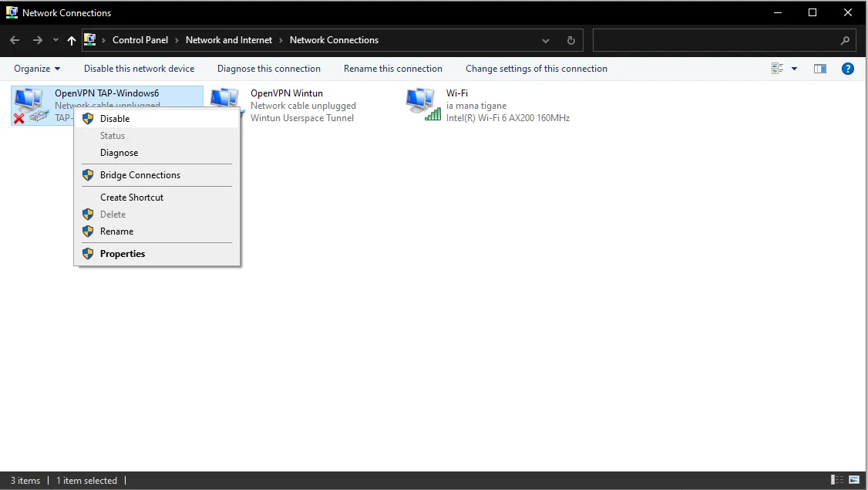Image resolution: width=868 pixels, height=490 pixels.
Task: Click Disable this network device
Action: (x=139, y=69)
